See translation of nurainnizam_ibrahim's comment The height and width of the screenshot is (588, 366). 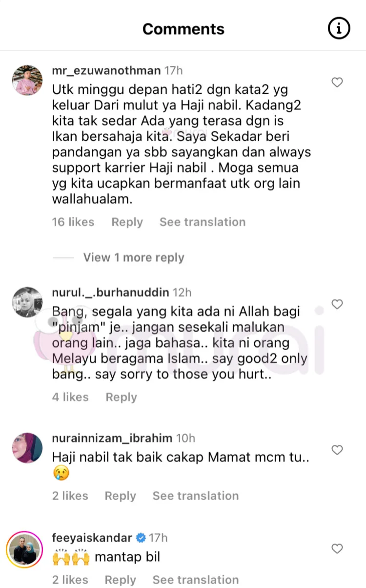pos(196,496)
